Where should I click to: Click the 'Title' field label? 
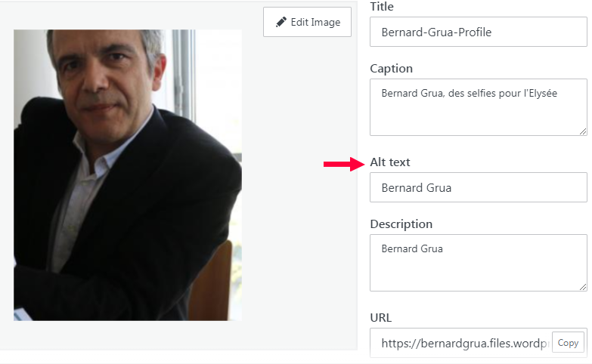coord(382,7)
